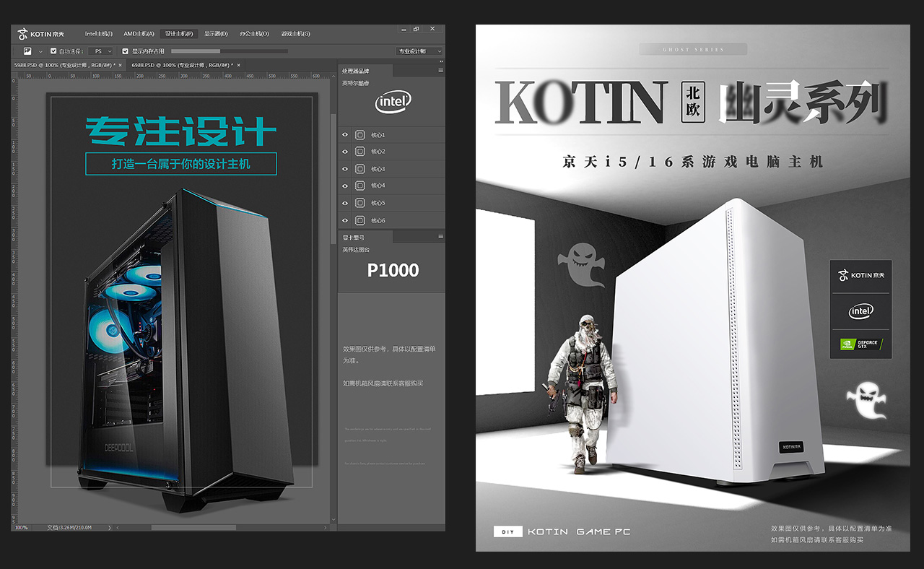Open the arrow beside the image tool icon
The height and width of the screenshot is (569, 924).
[x=41, y=51]
